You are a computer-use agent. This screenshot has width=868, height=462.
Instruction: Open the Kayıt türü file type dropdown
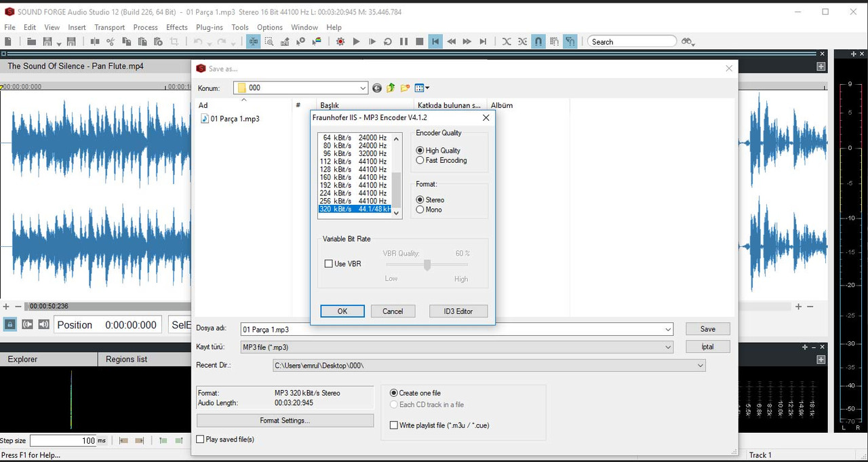click(669, 347)
